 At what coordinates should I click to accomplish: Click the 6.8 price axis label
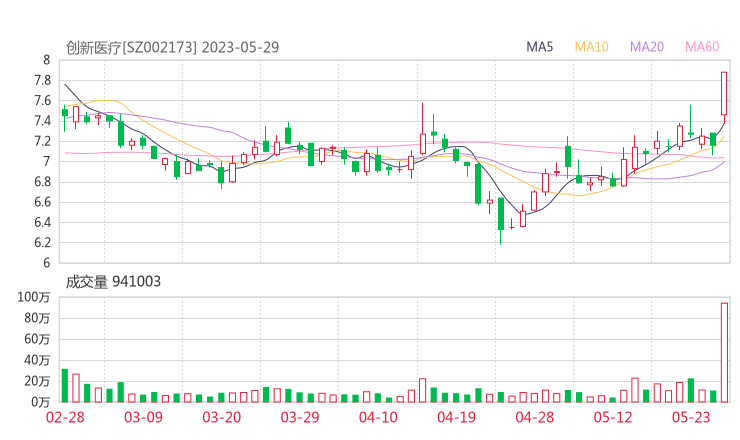pos(42,182)
